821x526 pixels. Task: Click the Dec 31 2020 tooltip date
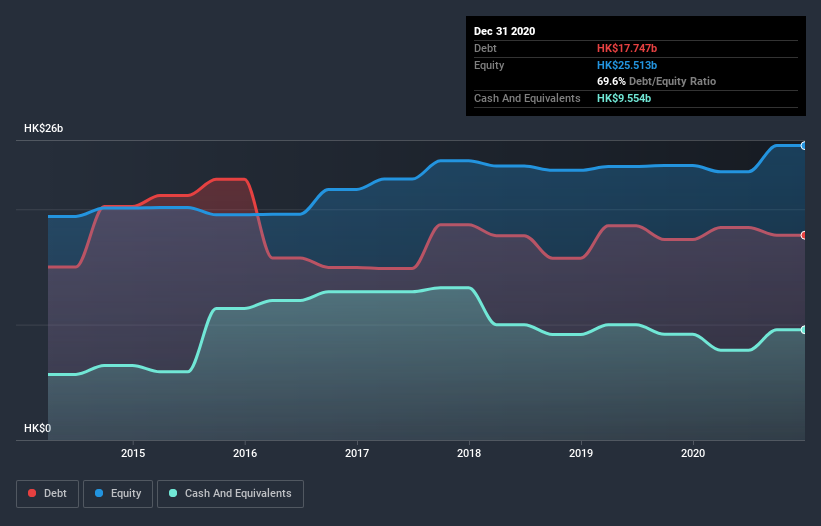click(504, 31)
